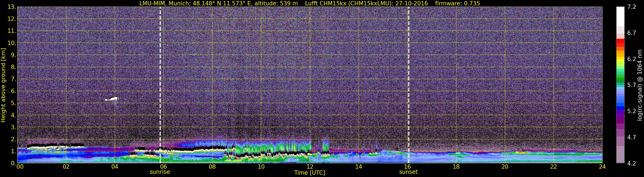Click the yellow segment of the colorbar

[x=620, y=59]
